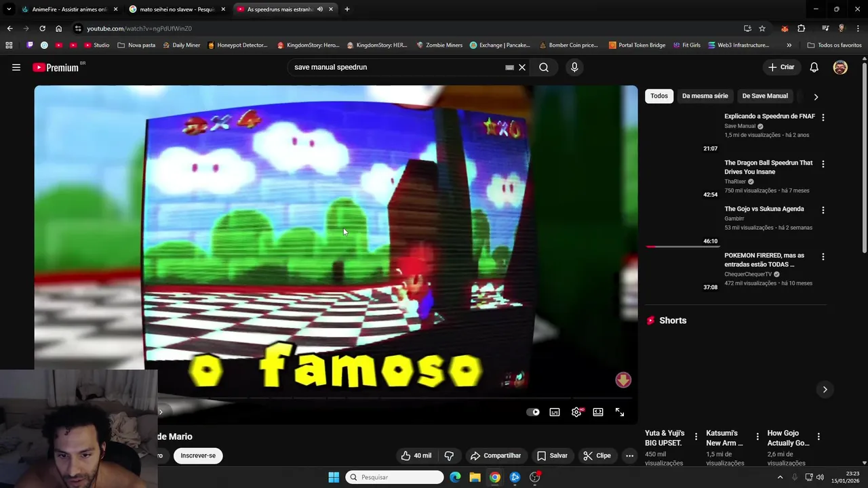Open The Gojo vs Sukuna Agenda video

764,209
